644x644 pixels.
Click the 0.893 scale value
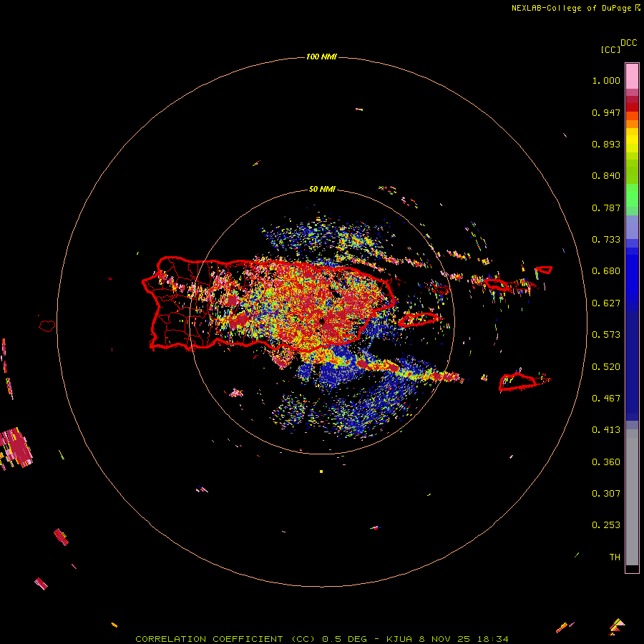tap(606, 144)
